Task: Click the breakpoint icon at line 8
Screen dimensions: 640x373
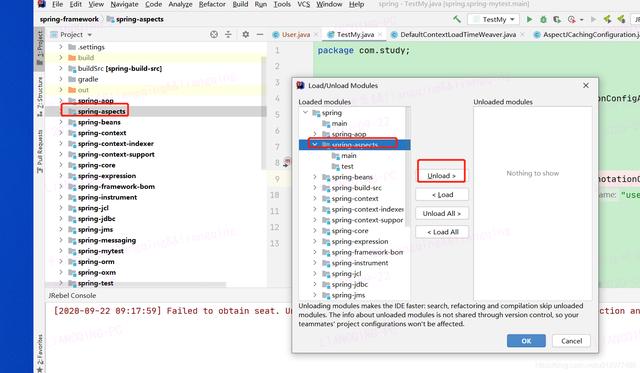Action: (x=287, y=162)
